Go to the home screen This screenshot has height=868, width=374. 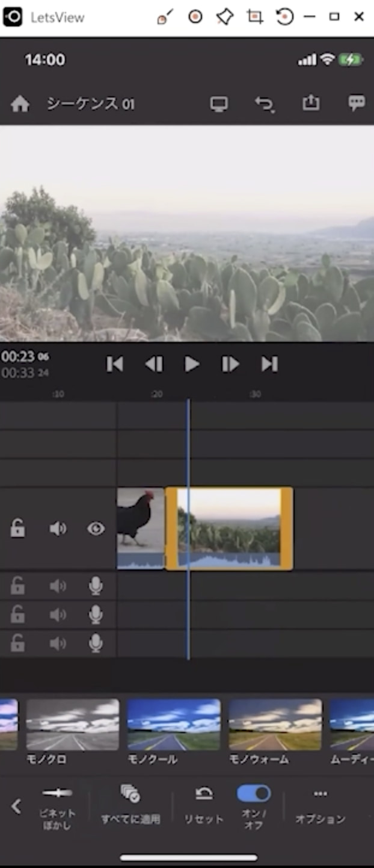(20, 104)
